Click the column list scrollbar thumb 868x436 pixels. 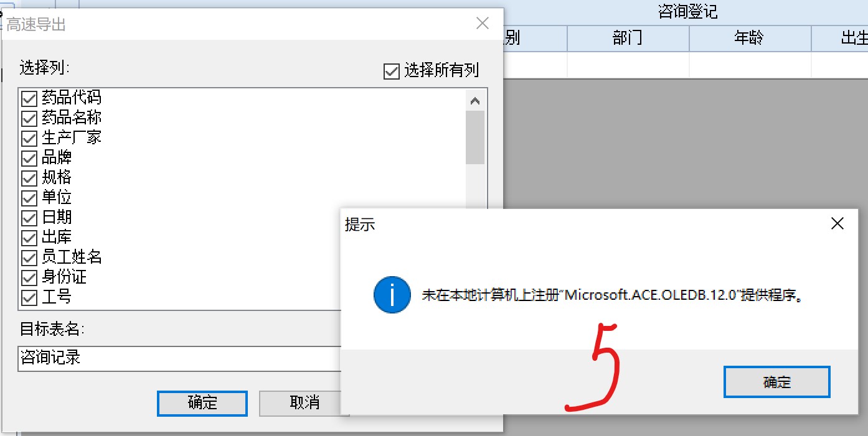475,137
